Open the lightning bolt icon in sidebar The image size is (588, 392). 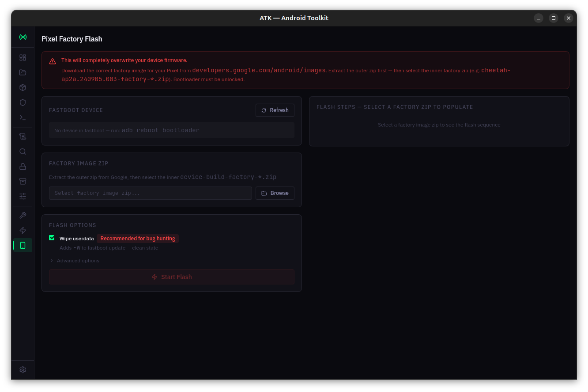[23, 231]
